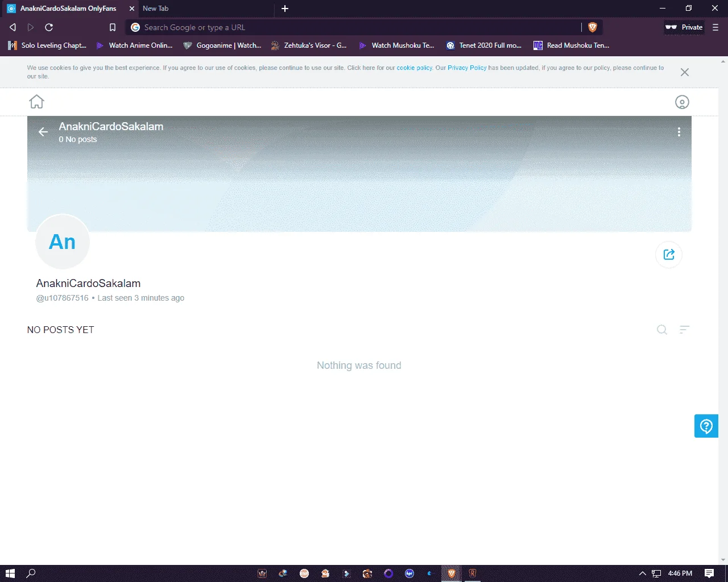
Task: Open the Read Mushoku Ten... bookmark
Action: [x=572, y=45]
